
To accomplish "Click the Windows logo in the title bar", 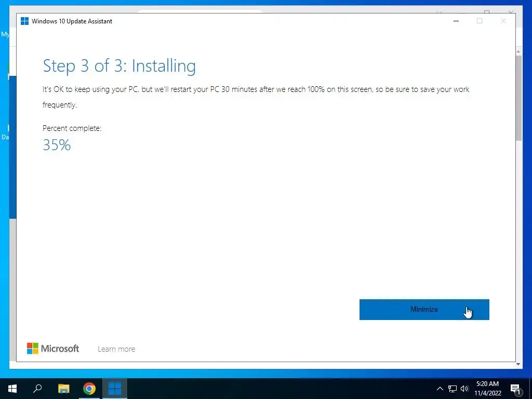I will pos(25,21).
